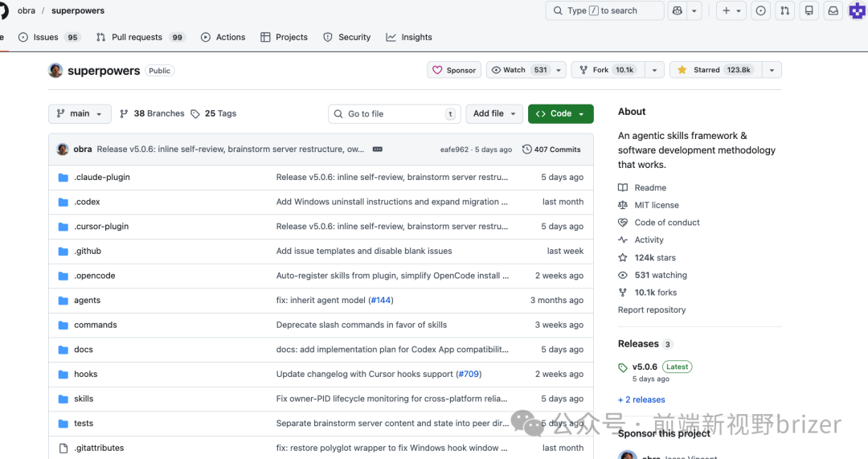This screenshot has width=868, height=459.
Task: Open the skills folder
Action: 84,399
